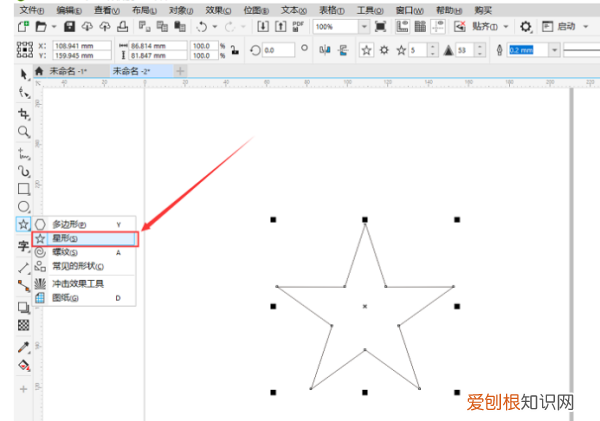The height and width of the screenshot is (421, 600).
Task: Toggle the lock ratio padlock
Action: tap(234, 48)
